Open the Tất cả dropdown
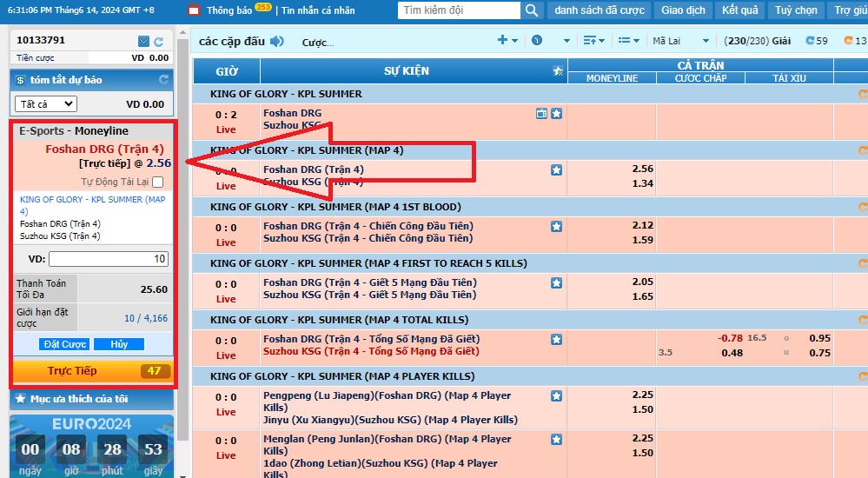Image resolution: width=868 pixels, height=478 pixels. (x=46, y=104)
